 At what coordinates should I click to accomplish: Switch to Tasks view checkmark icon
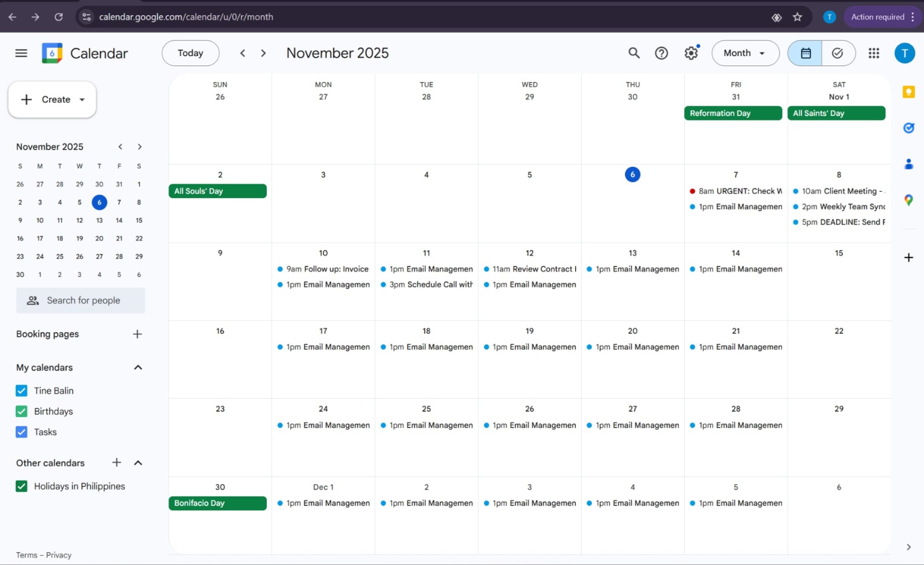click(x=838, y=53)
